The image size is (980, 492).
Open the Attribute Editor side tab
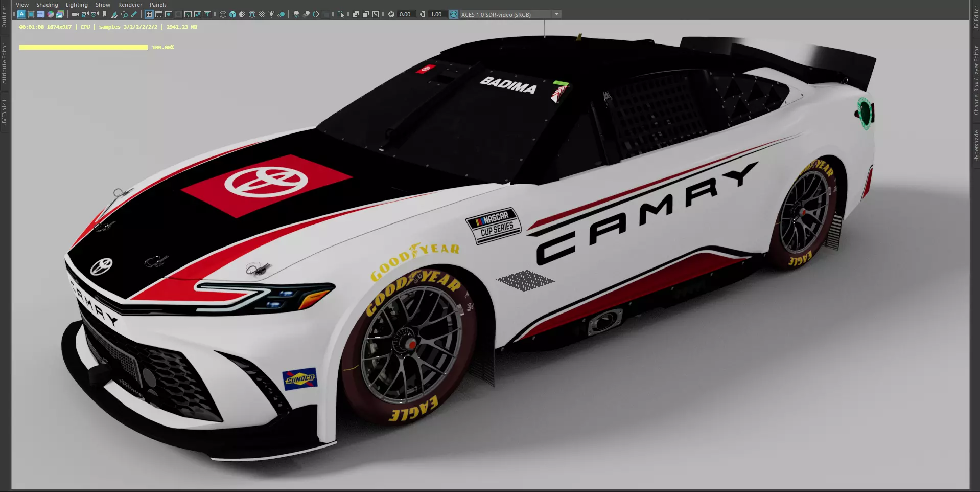coord(4,63)
